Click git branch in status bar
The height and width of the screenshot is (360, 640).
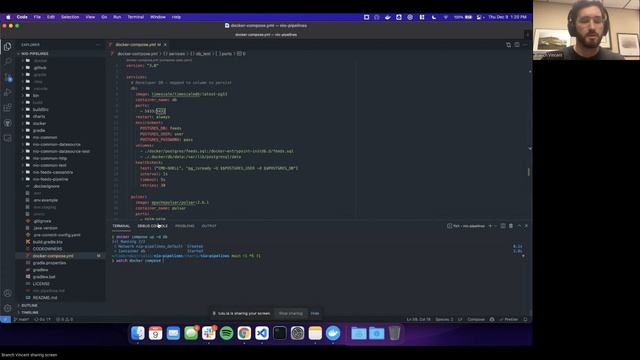(21, 319)
